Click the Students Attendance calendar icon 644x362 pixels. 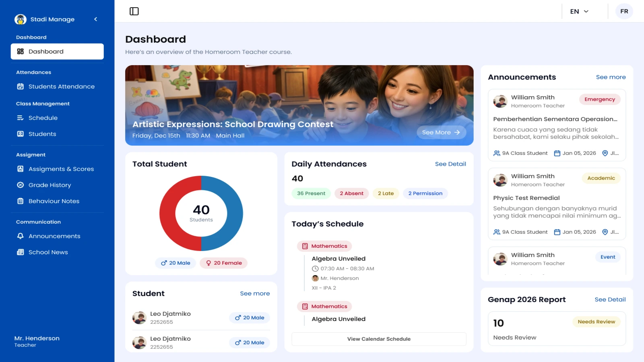tap(21, 86)
